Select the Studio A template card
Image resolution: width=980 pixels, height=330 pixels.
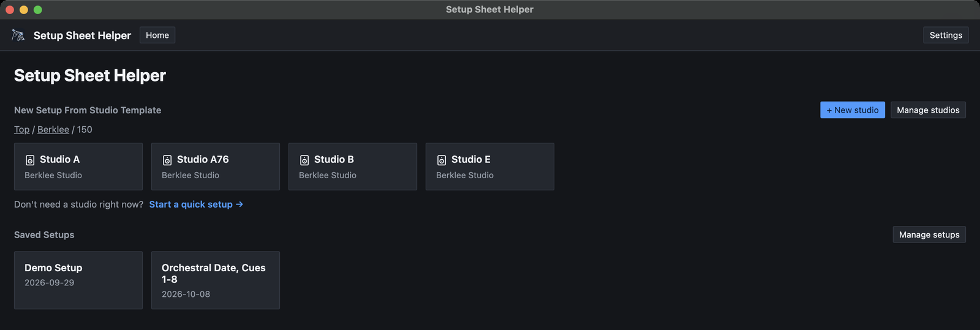click(78, 167)
